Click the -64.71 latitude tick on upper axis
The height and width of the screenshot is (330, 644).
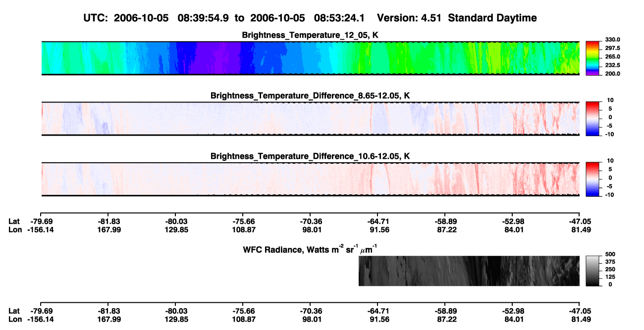click(377, 221)
